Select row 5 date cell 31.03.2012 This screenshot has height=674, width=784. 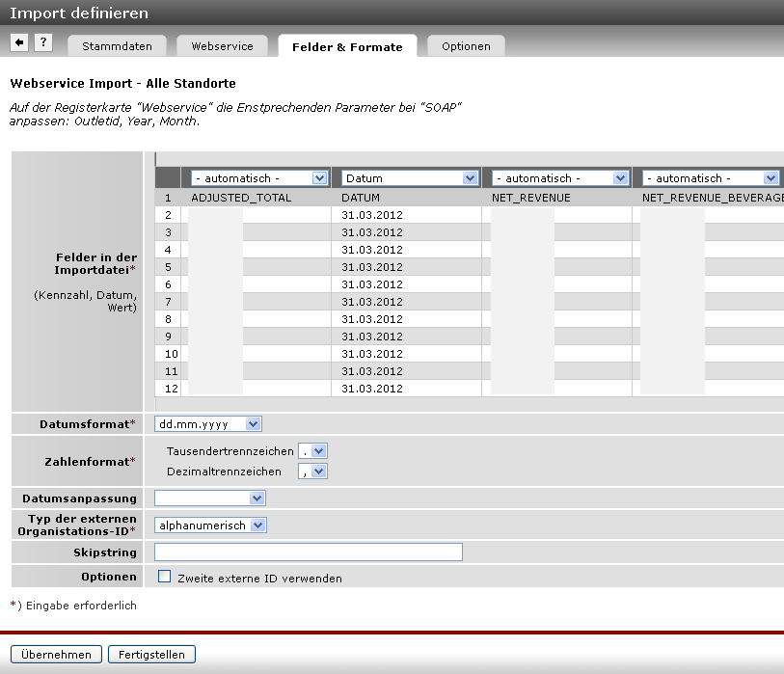click(372, 267)
